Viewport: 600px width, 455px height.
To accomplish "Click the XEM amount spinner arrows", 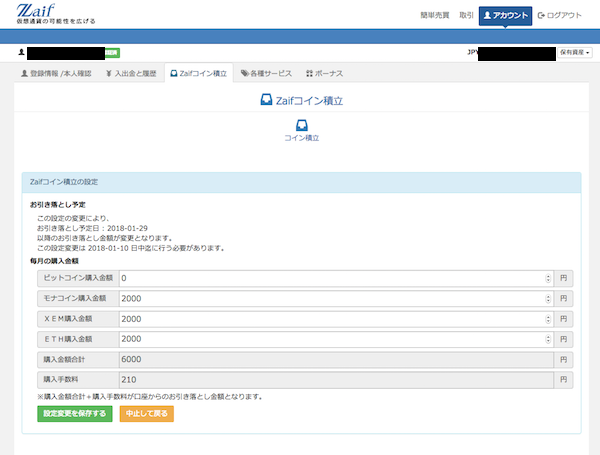I will click(548, 319).
